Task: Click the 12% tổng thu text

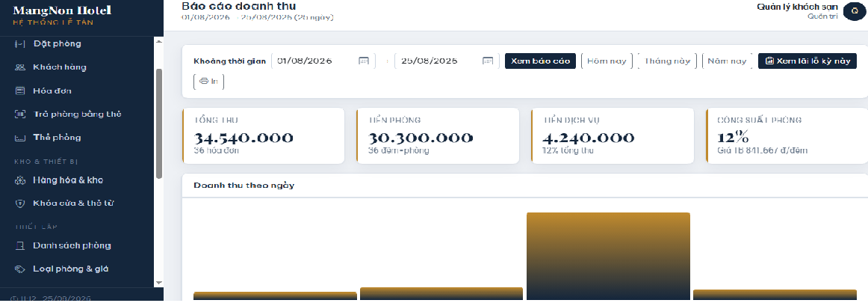Action: coord(568,150)
